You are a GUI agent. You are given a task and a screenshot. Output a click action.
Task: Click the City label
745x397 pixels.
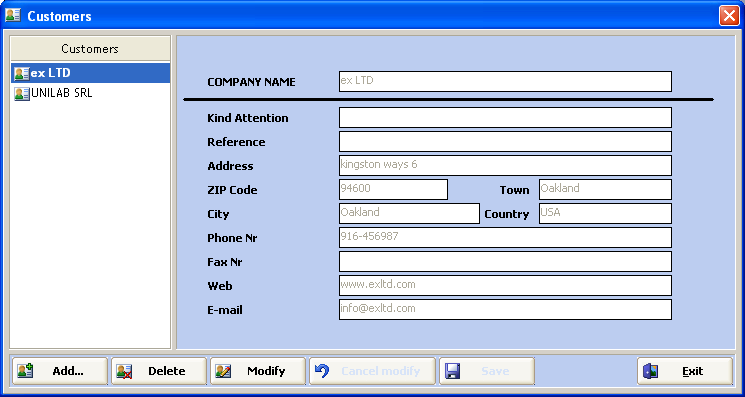[218, 214]
